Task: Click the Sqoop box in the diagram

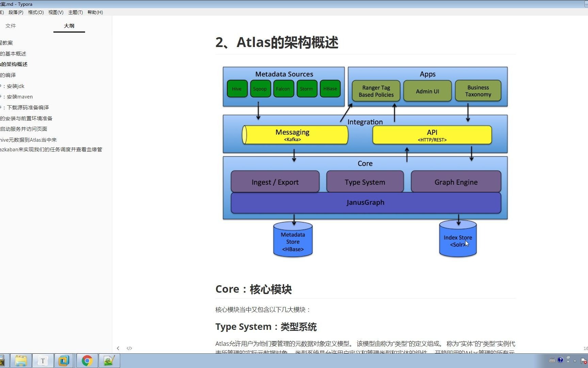Action: [260, 89]
